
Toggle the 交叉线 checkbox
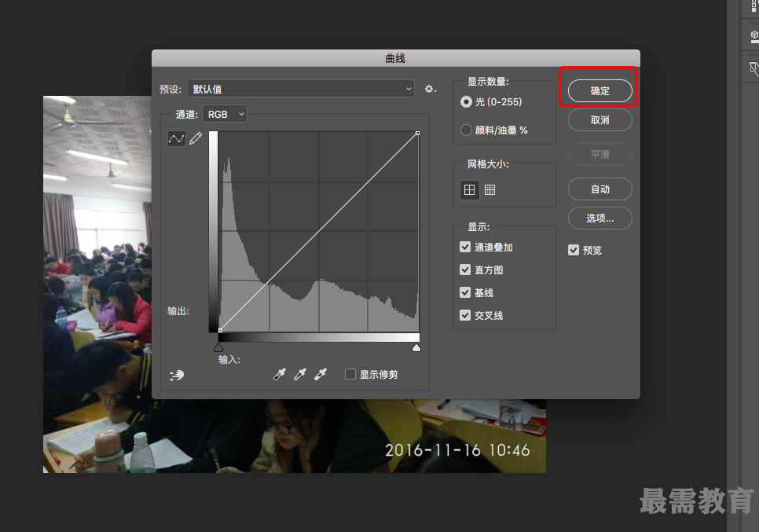pyautogui.click(x=465, y=315)
